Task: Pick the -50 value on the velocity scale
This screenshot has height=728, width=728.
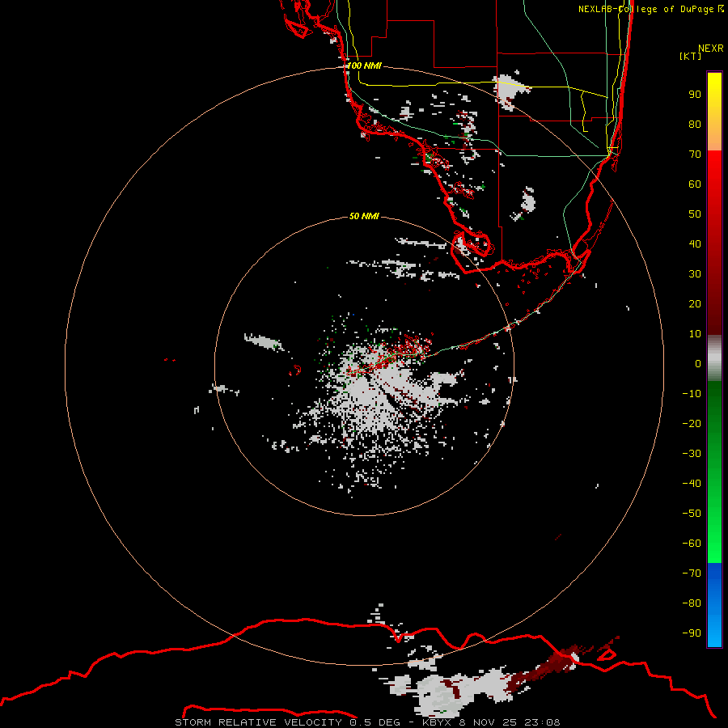Action: pyautogui.click(x=692, y=514)
